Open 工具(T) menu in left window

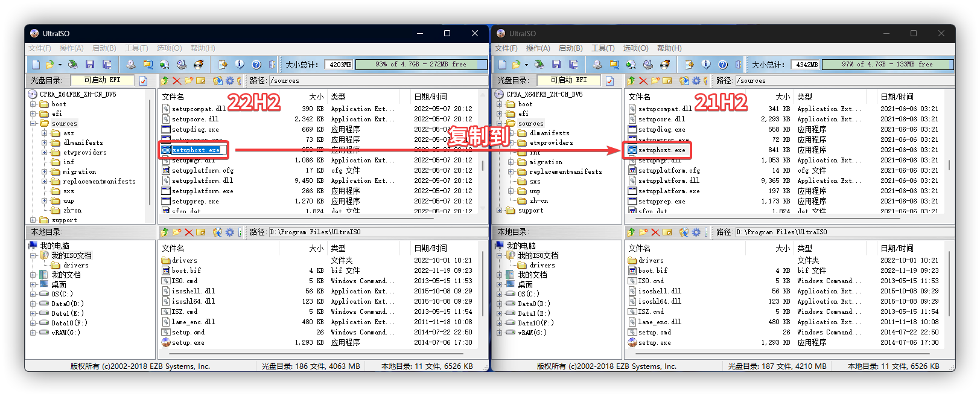pos(136,48)
